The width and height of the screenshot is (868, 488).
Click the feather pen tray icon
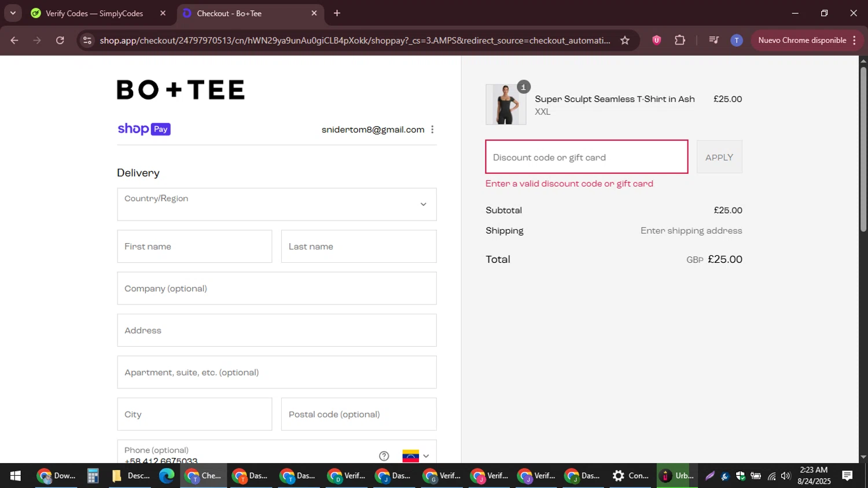point(710,476)
